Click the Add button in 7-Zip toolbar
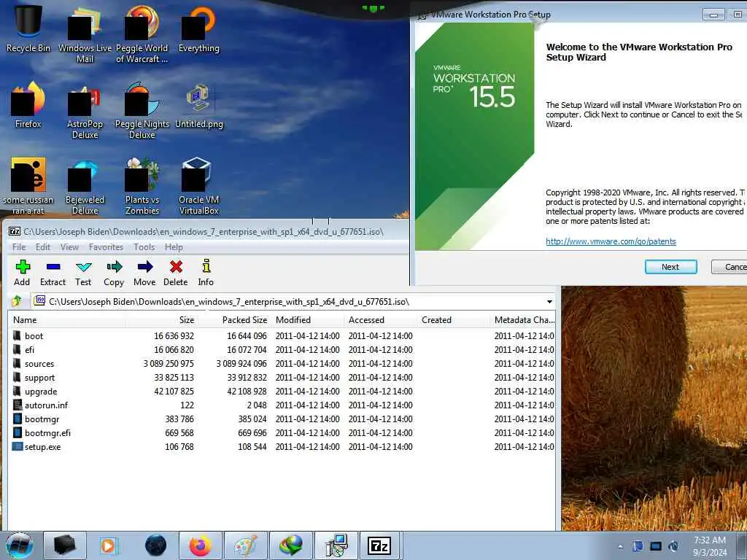The image size is (747, 560). click(x=22, y=273)
